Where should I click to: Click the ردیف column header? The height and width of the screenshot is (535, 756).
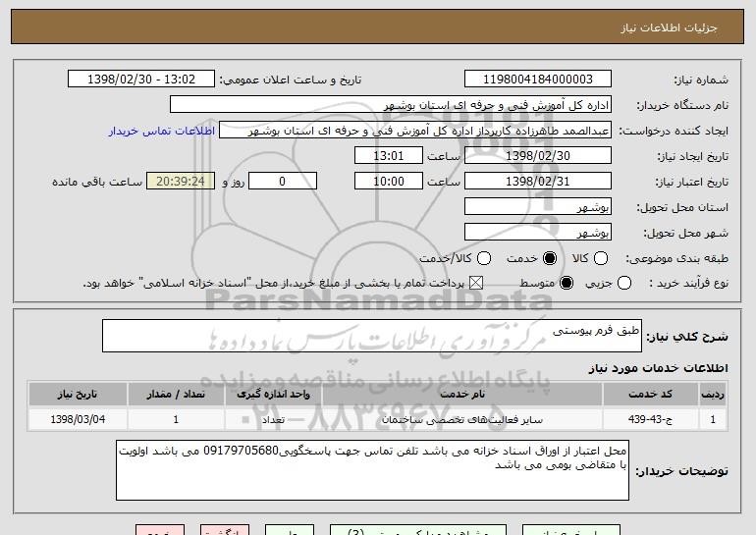pyautogui.click(x=713, y=395)
